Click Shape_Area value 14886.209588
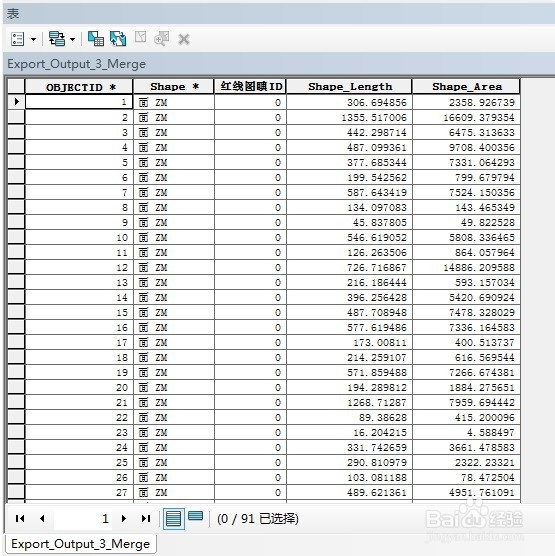This screenshot has height=556, width=555. 479,267
